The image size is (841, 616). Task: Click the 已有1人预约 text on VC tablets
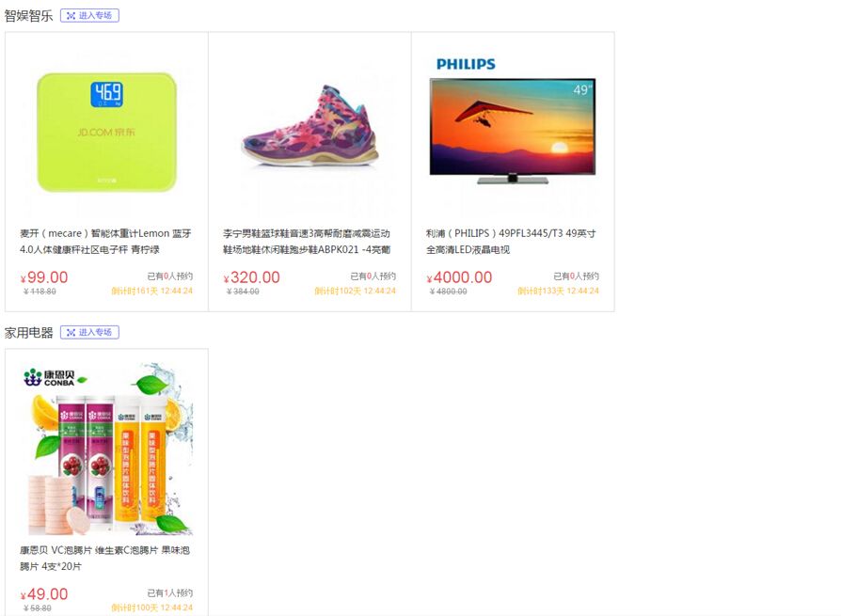(170, 592)
